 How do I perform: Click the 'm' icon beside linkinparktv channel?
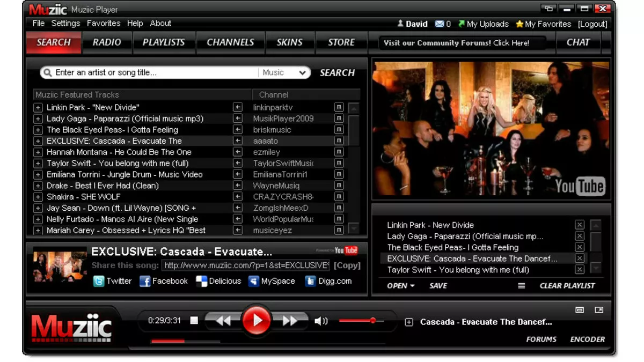[339, 107]
